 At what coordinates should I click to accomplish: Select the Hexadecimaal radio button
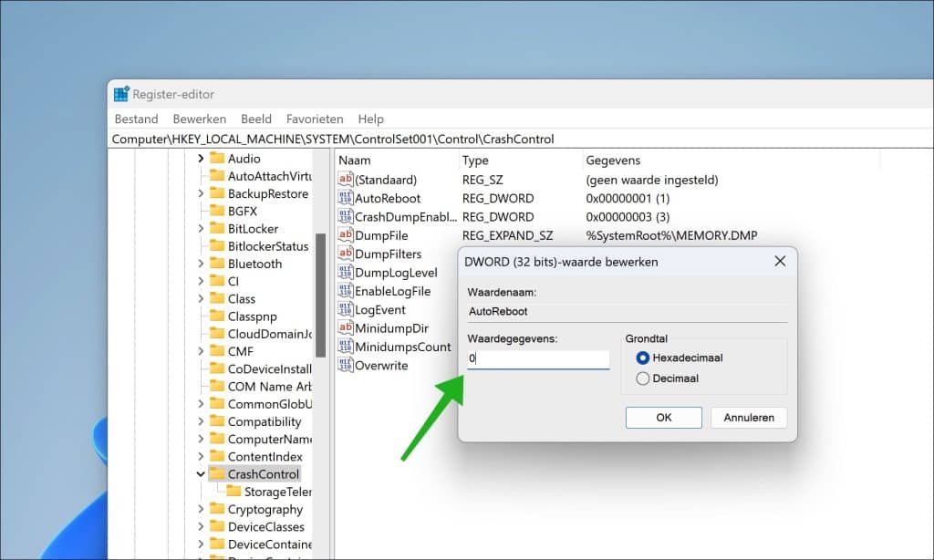pos(643,358)
